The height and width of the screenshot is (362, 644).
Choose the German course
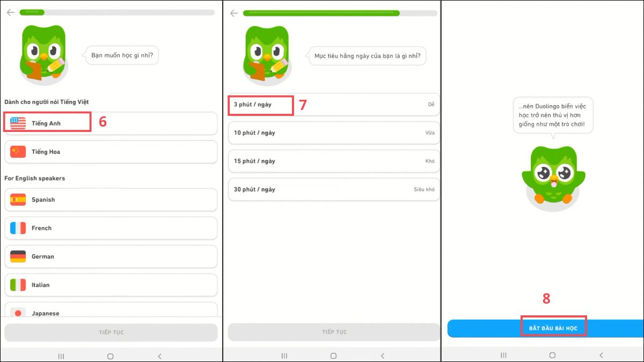point(111,256)
